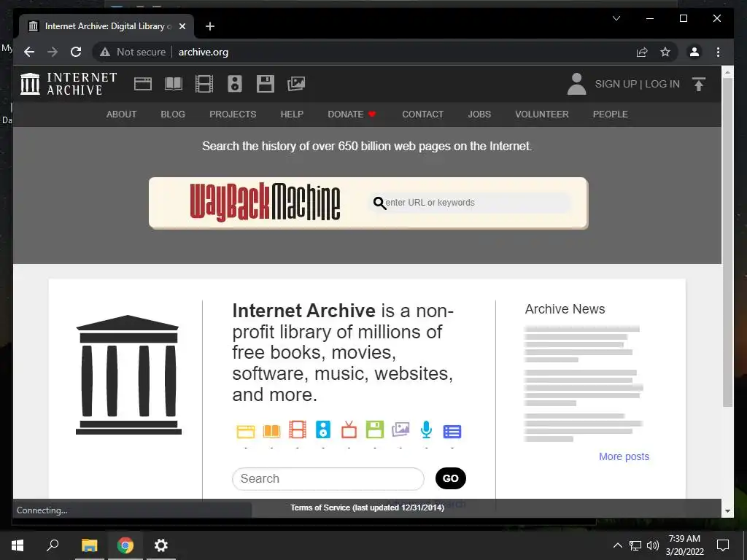
Task: Open a new browser tab
Action: pos(209,27)
